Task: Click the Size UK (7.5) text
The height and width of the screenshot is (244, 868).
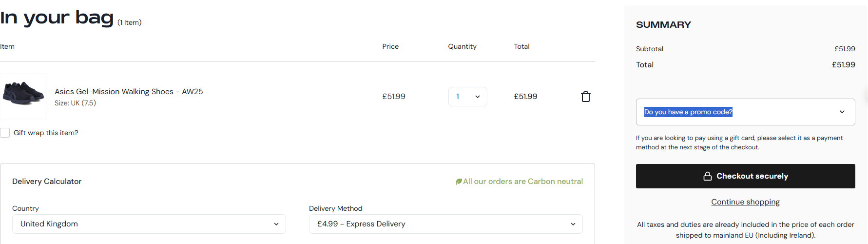Action: click(x=75, y=103)
